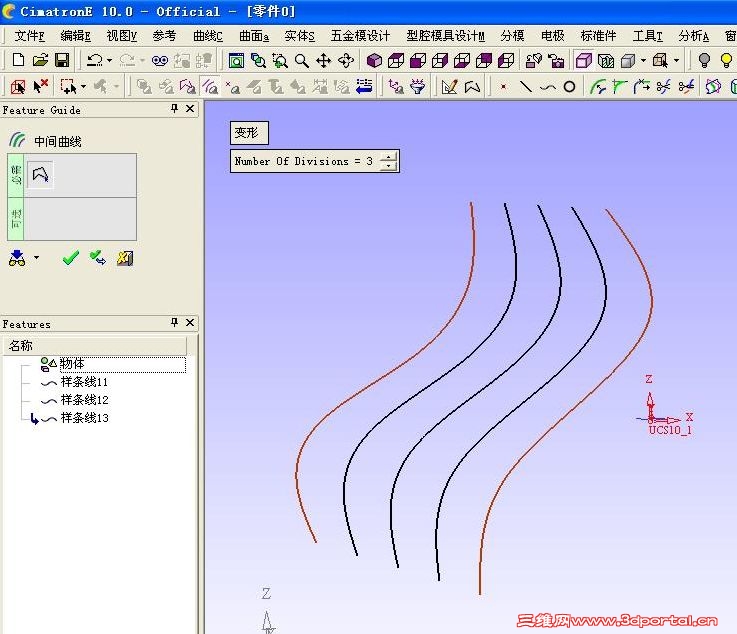
Task: Click the Apply checkmark with arrows button
Action: (98, 258)
